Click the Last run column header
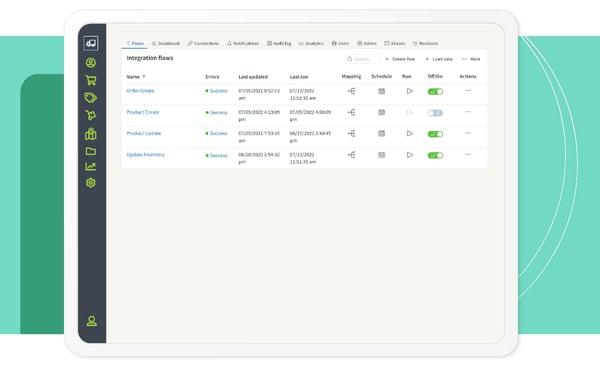The height and width of the screenshot is (386, 600). (299, 77)
